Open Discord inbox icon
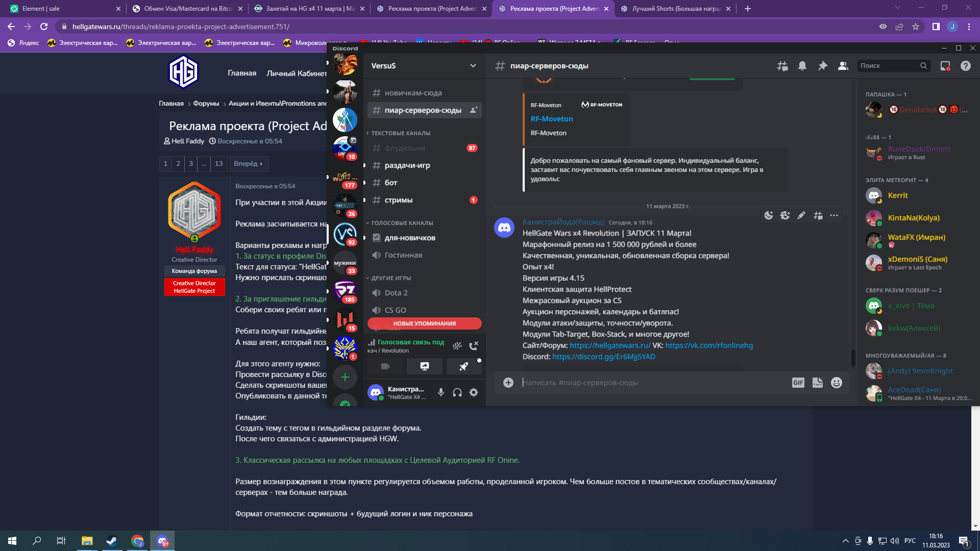Image resolution: width=980 pixels, height=551 pixels. tap(945, 66)
